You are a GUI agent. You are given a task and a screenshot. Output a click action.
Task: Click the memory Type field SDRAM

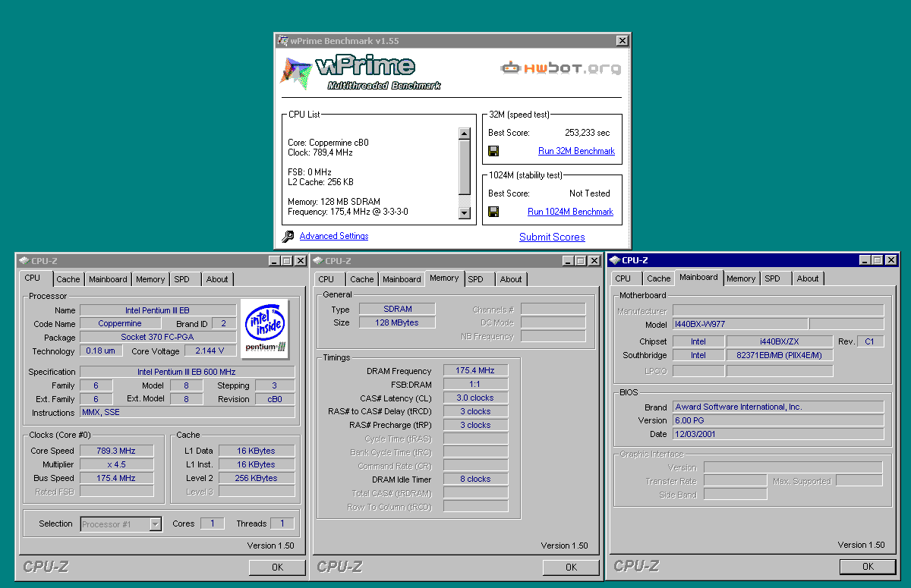point(397,309)
